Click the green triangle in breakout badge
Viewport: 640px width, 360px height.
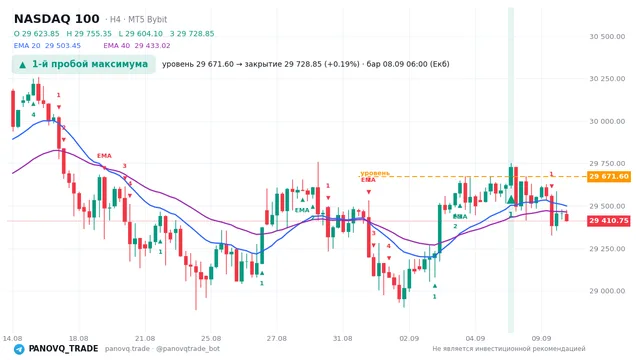(23, 64)
